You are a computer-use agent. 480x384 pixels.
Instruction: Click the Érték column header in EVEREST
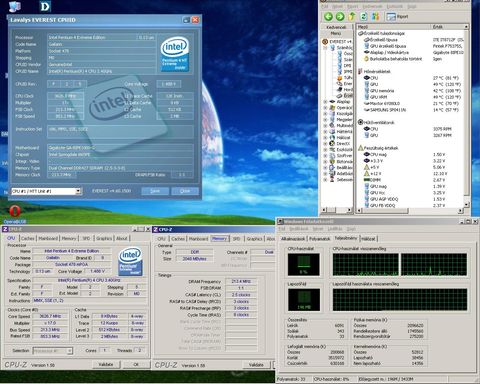447,27
